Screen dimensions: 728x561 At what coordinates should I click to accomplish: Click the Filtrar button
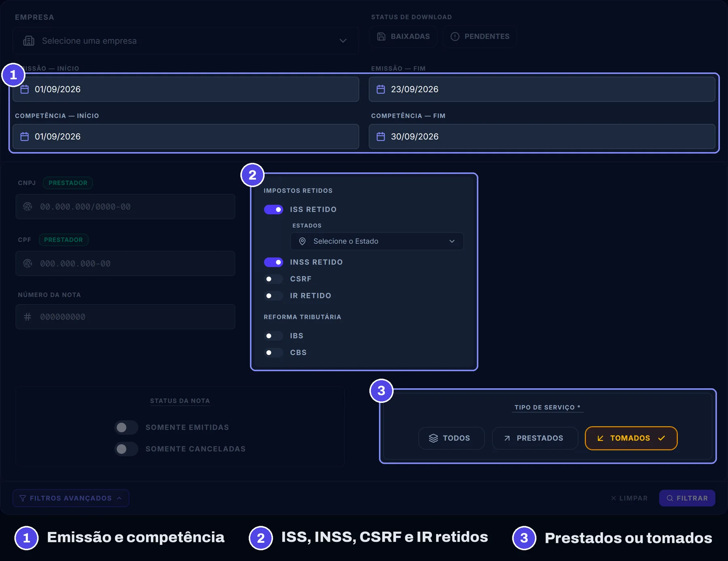click(687, 498)
